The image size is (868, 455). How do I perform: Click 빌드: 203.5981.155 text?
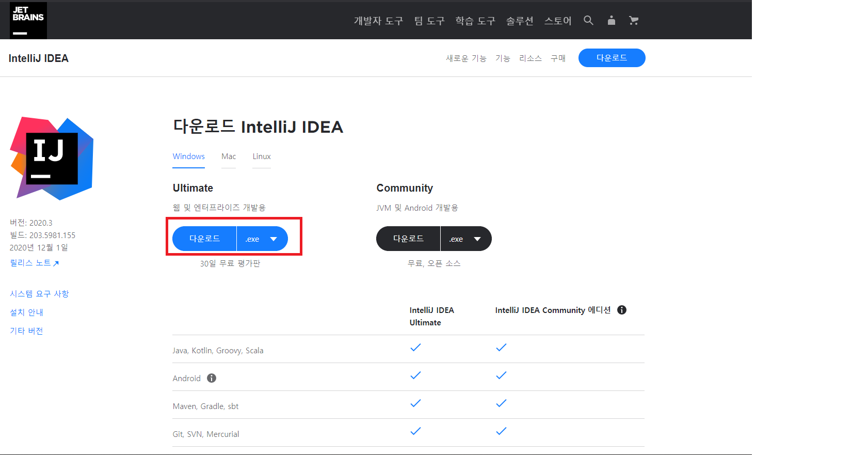click(x=43, y=236)
